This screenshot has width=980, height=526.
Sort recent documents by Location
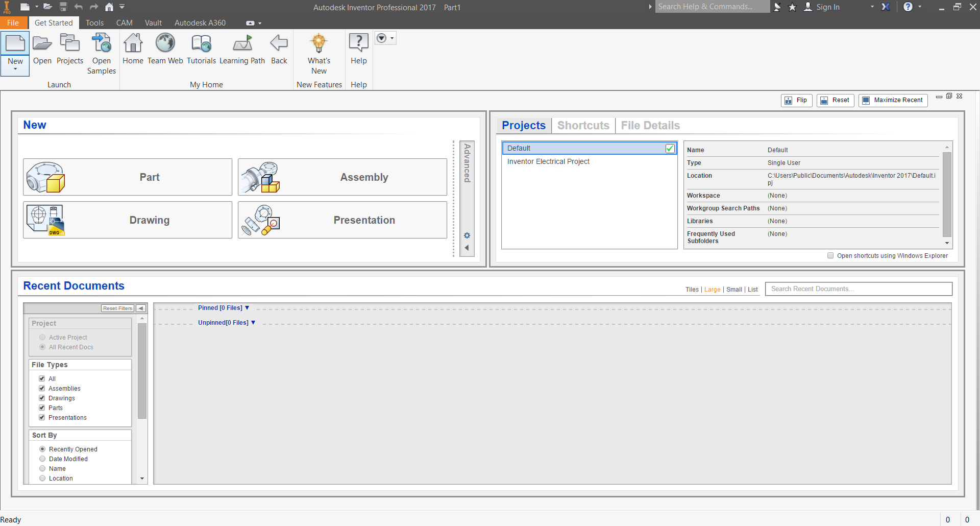tap(42, 478)
